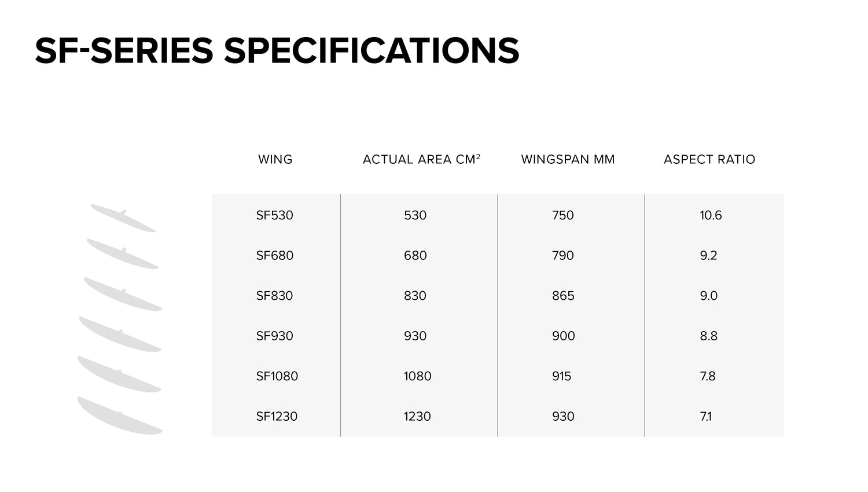Image resolution: width=868 pixels, height=492 pixels.
Task: Select the SF1080 wing name cell
Action: click(x=277, y=376)
